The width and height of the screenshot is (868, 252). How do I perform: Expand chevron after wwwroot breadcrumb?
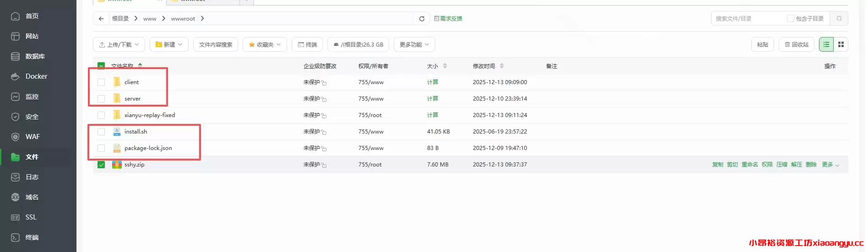pyautogui.click(x=202, y=18)
